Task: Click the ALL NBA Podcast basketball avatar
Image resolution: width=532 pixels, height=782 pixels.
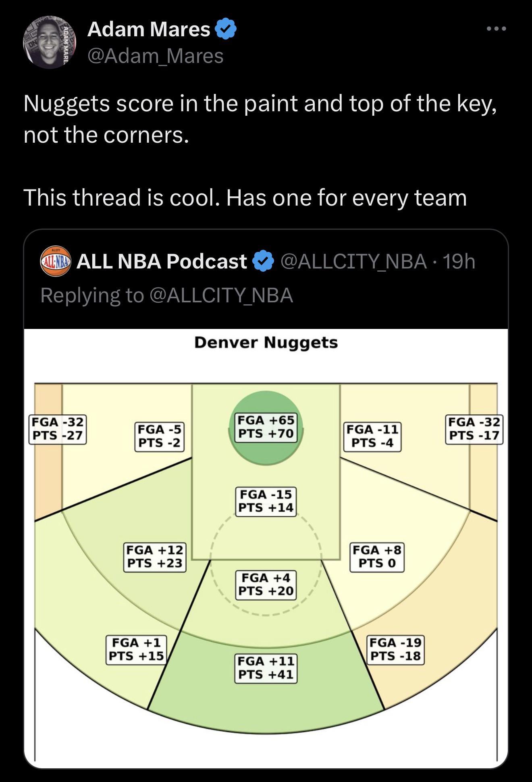Action: click(56, 261)
